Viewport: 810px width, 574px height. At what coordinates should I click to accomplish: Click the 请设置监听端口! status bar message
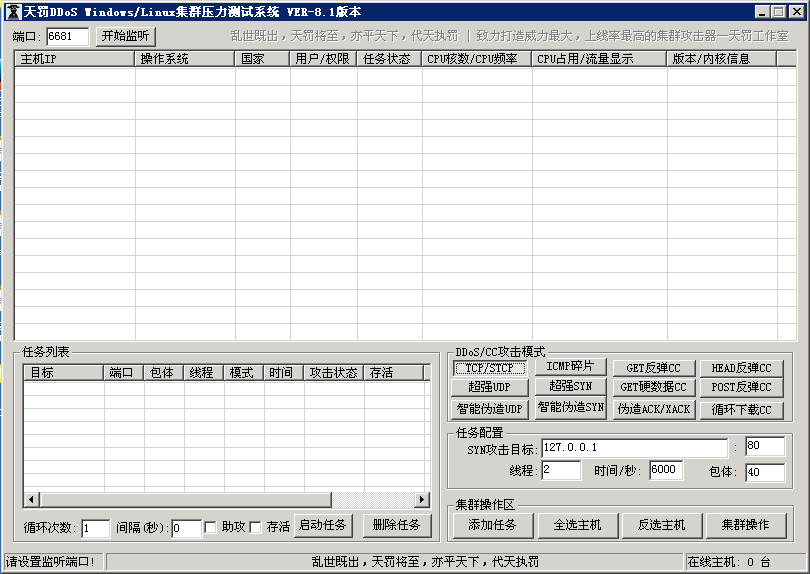pos(51,562)
